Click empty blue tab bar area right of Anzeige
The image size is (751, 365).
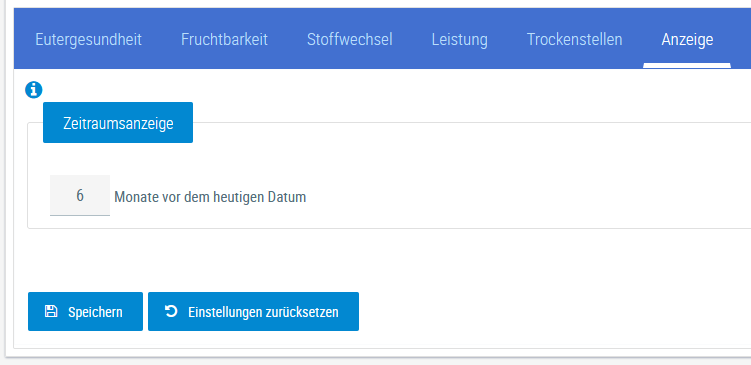[x=741, y=38]
